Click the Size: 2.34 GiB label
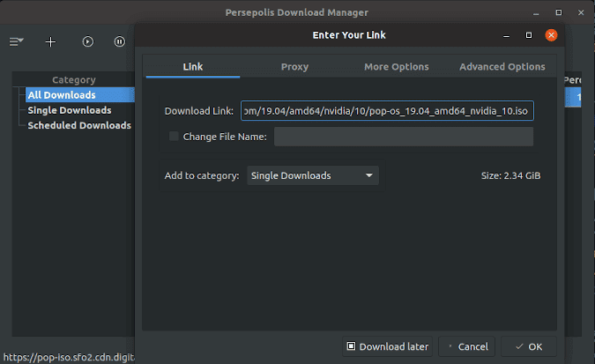 [x=510, y=175]
